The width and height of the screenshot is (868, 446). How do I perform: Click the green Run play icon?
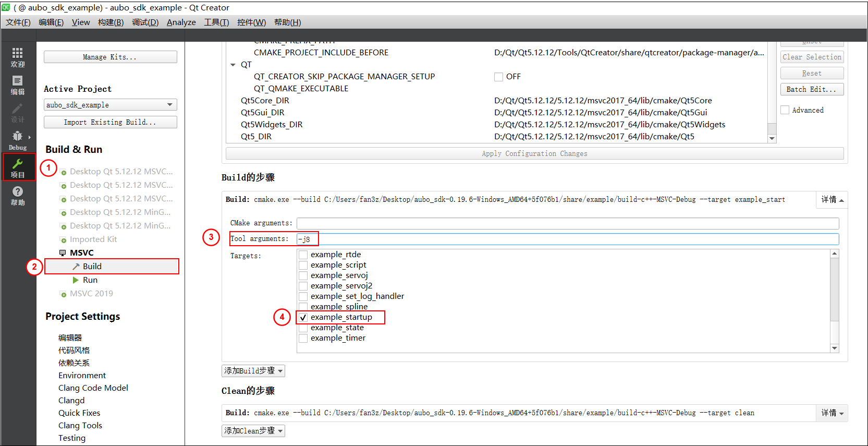point(76,280)
